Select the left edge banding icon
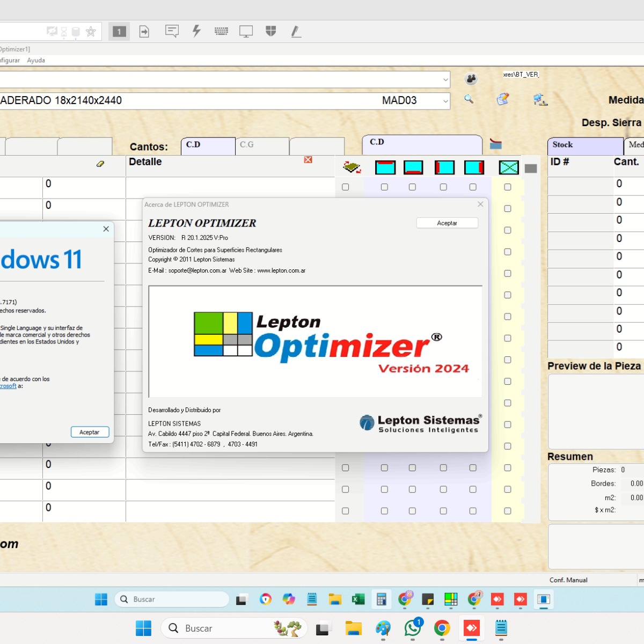 pos(444,167)
